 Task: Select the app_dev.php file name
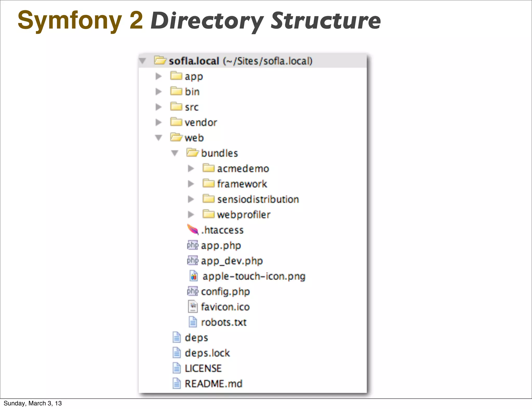point(232,261)
